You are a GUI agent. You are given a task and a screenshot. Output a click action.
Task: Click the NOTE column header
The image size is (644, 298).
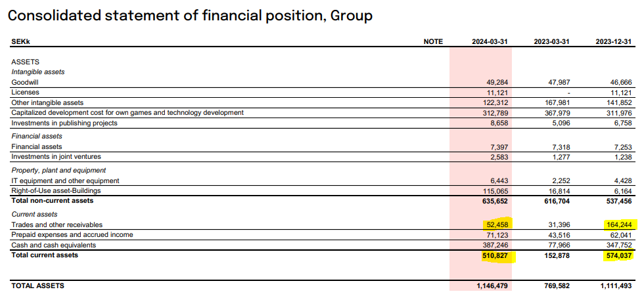tap(433, 41)
